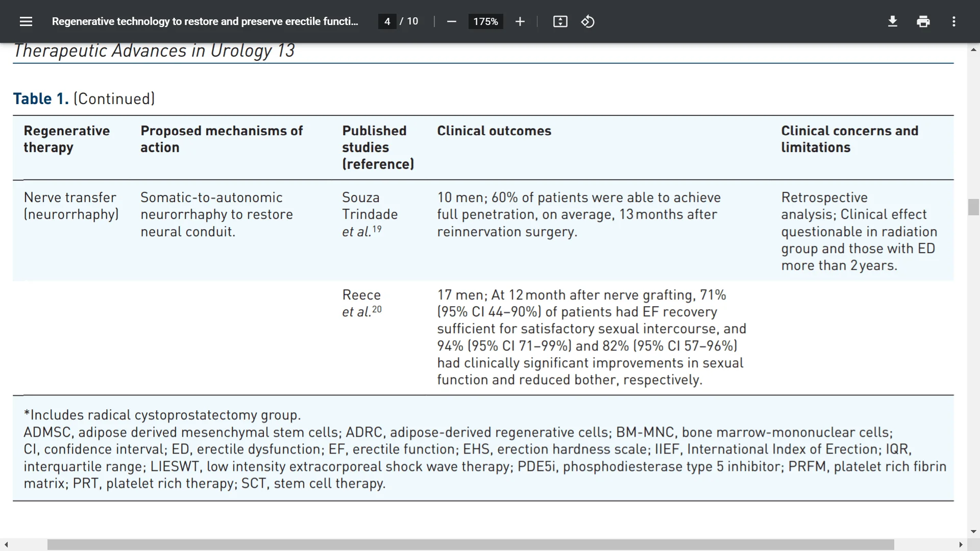
Task: Click the '17 men; At 12 month' outcome
Action: (x=592, y=337)
